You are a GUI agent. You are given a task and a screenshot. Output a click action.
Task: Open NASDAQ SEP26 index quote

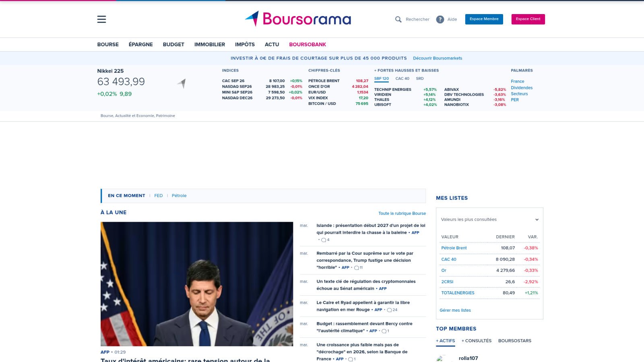[x=237, y=86]
